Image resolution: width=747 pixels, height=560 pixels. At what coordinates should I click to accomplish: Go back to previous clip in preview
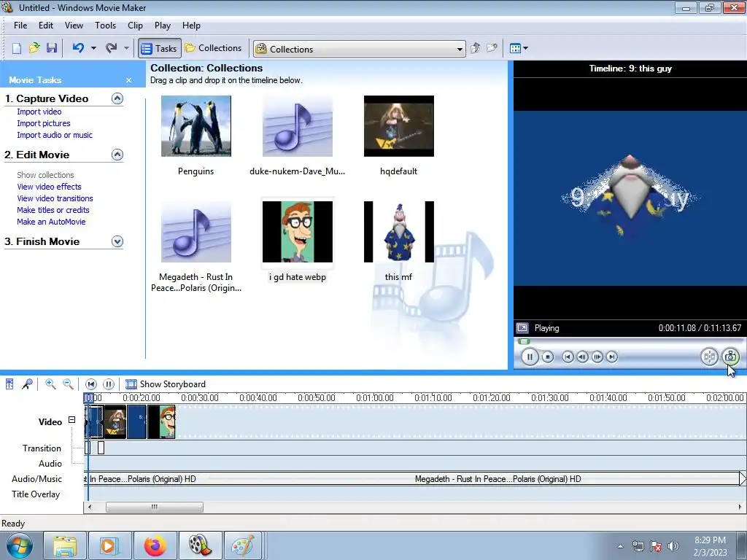point(568,357)
